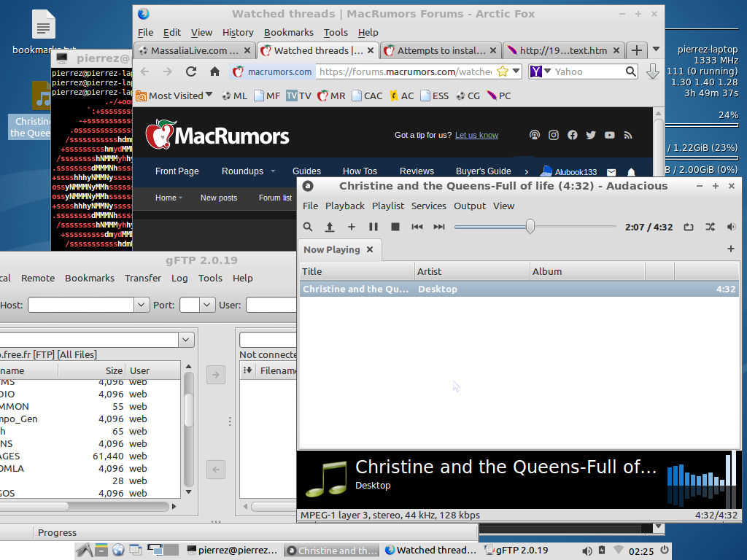Screen dimensions: 747x560
Task: Follow the Let us know link
Action: (476, 135)
